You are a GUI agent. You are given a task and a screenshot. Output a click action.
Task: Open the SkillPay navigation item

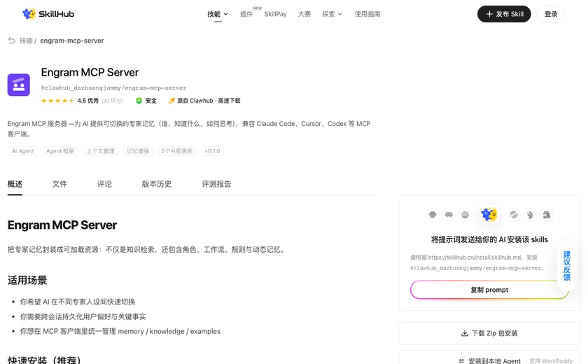click(275, 14)
